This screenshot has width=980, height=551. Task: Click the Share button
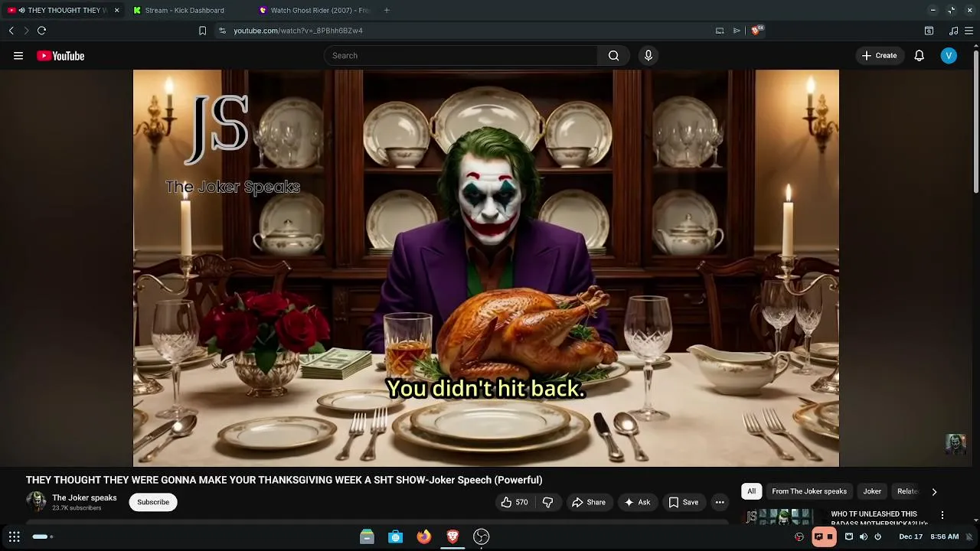click(588, 502)
